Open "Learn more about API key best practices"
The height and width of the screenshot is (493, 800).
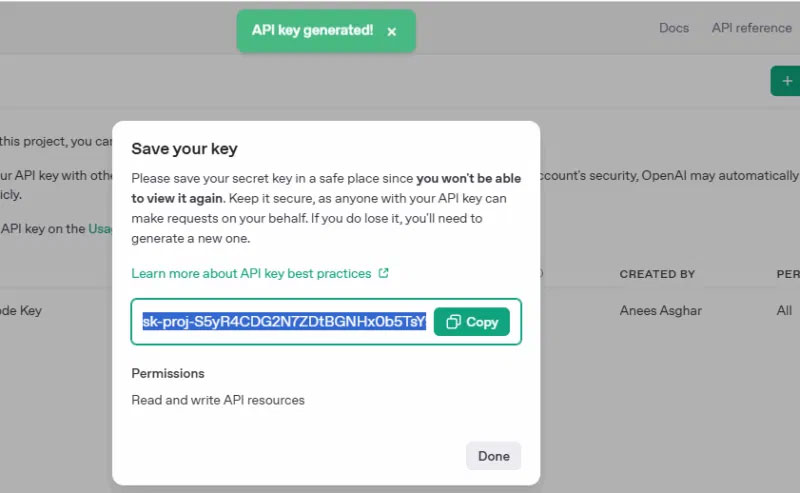[x=251, y=273]
